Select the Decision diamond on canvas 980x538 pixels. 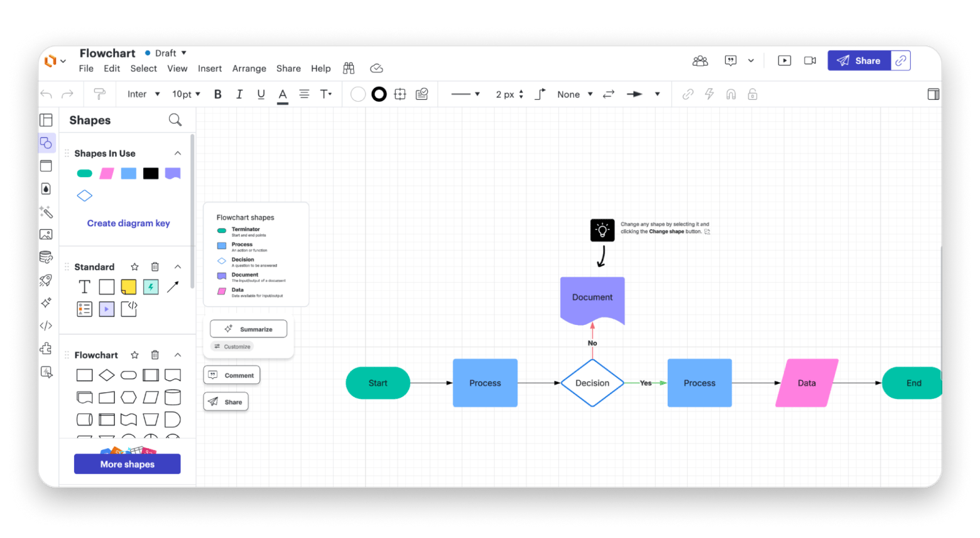(592, 383)
